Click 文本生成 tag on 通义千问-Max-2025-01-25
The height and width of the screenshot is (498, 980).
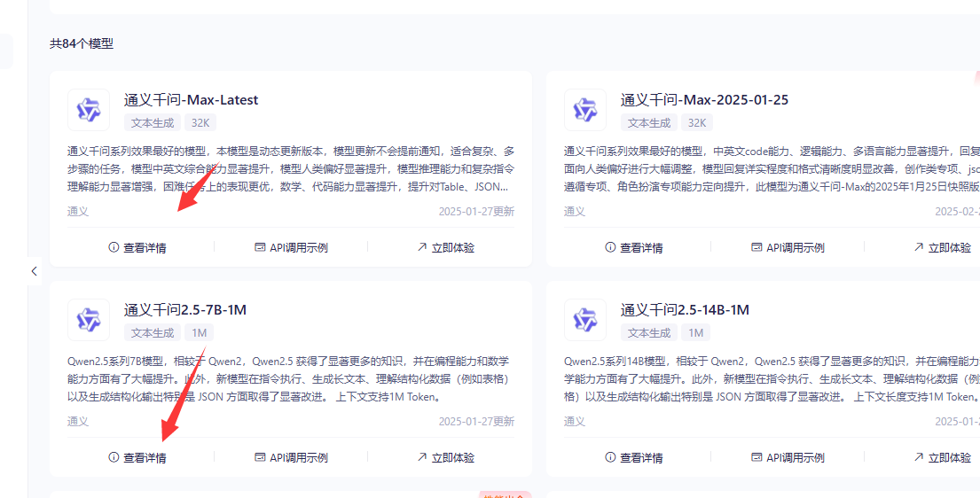pos(648,123)
